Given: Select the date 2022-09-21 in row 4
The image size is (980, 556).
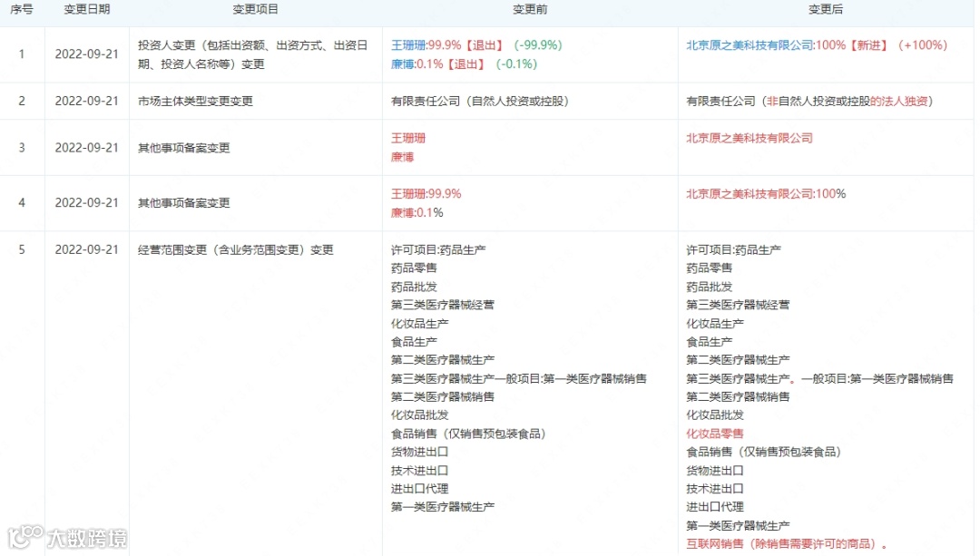Looking at the screenshot, I should coord(87,203).
